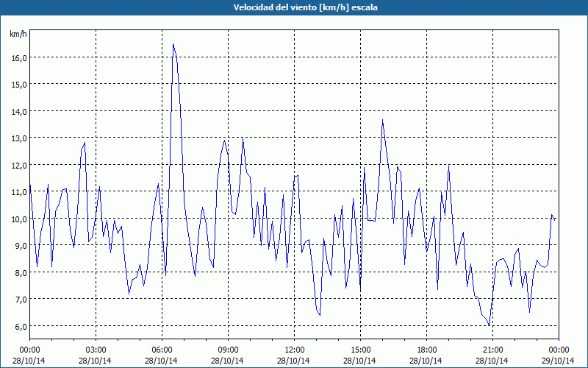Viewport: 588px width, 368px height.
Task: Click the '28/10/14' date under 21:00
Action: (x=492, y=361)
